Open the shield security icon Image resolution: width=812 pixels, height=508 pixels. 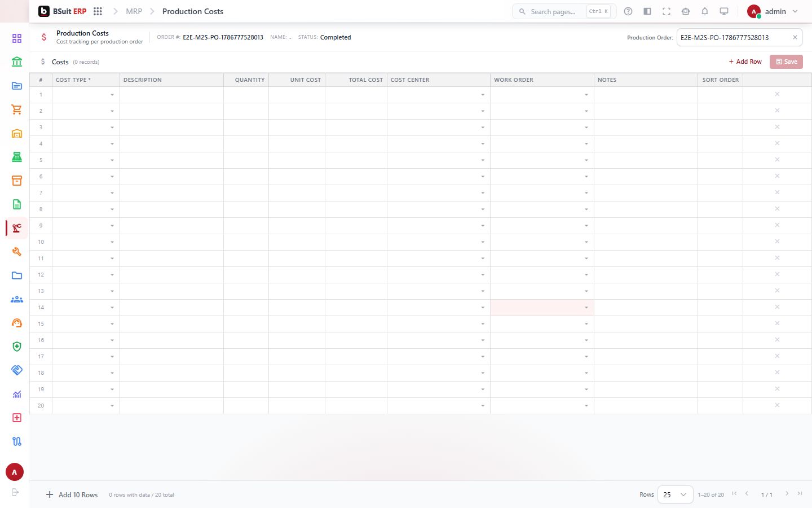[x=17, y=347]
